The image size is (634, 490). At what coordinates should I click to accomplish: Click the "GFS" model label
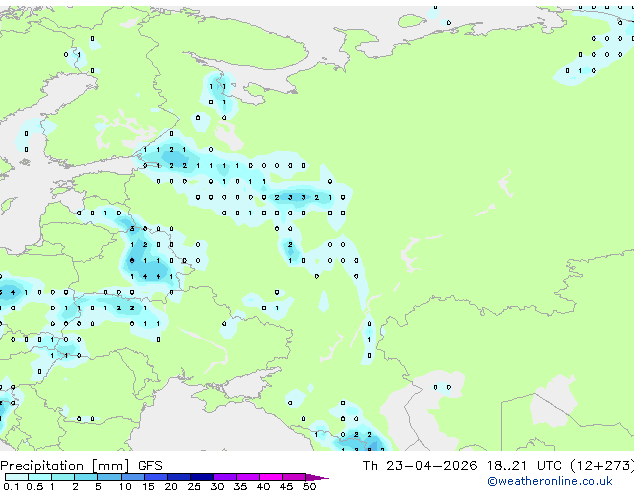tap(150, 466)
